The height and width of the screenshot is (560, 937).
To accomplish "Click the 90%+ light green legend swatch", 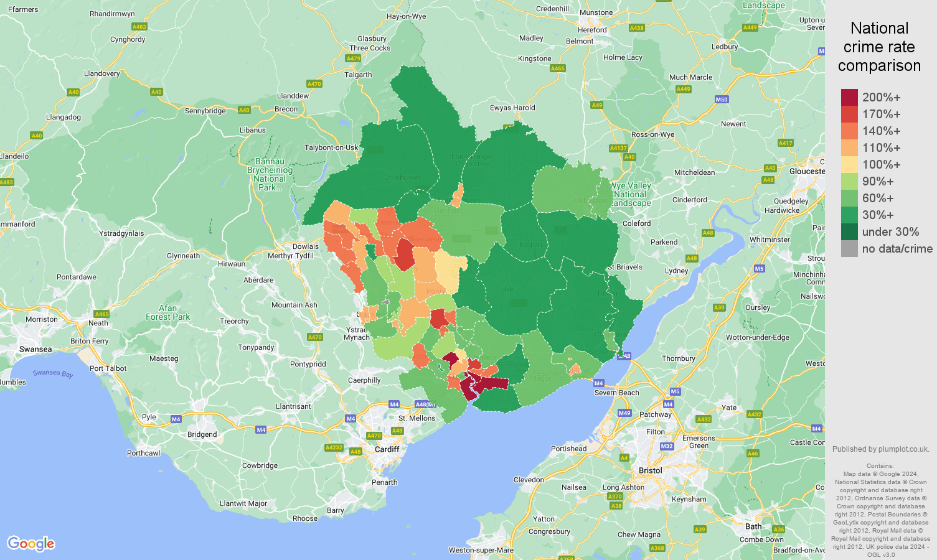I will coord(849,182).
